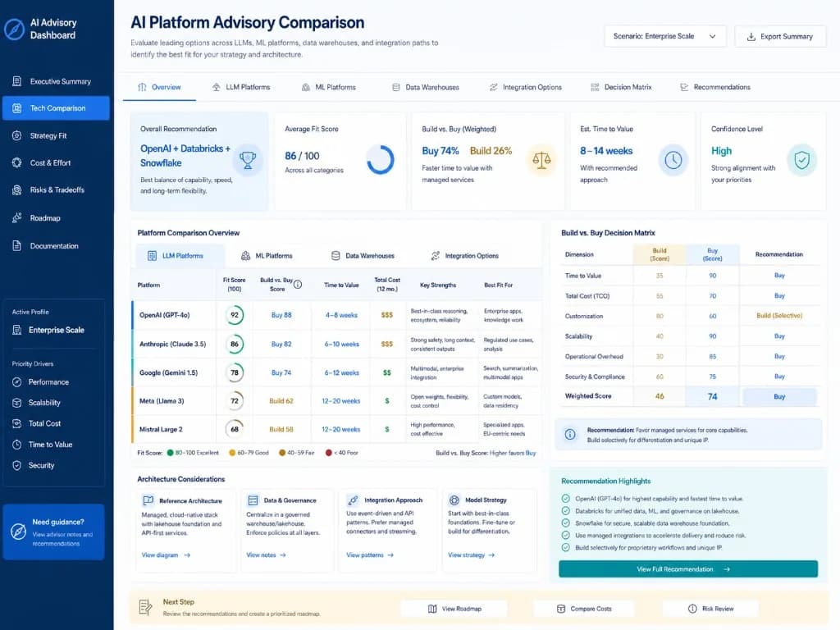Open the Need guidance? advisor card

(53, 532)
